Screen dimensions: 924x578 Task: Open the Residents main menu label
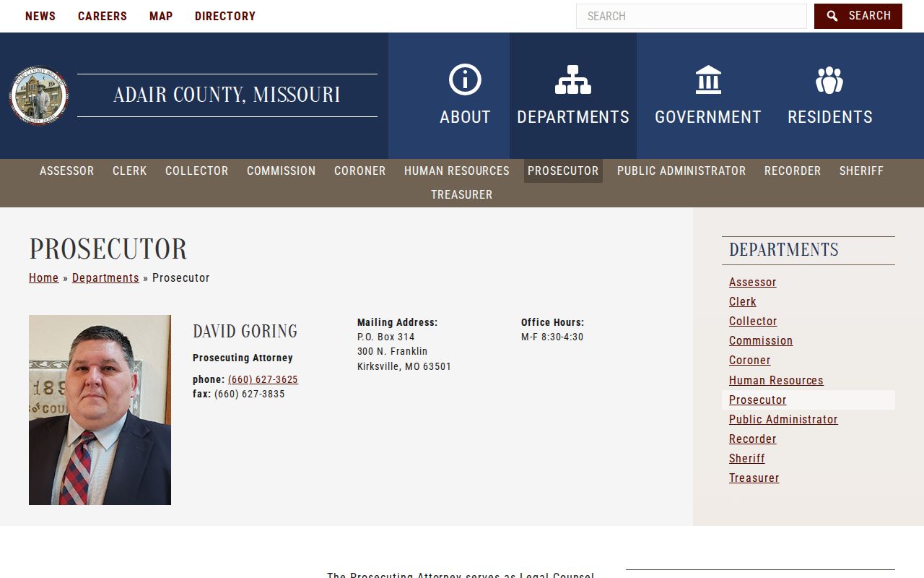pyautogui.click(x=830, y=117)
